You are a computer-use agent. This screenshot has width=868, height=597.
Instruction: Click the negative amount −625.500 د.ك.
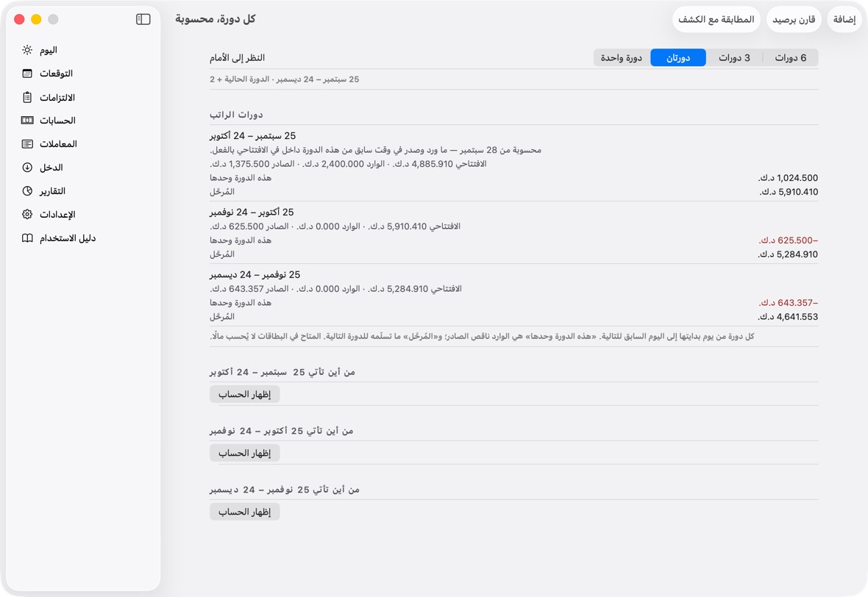789,240
